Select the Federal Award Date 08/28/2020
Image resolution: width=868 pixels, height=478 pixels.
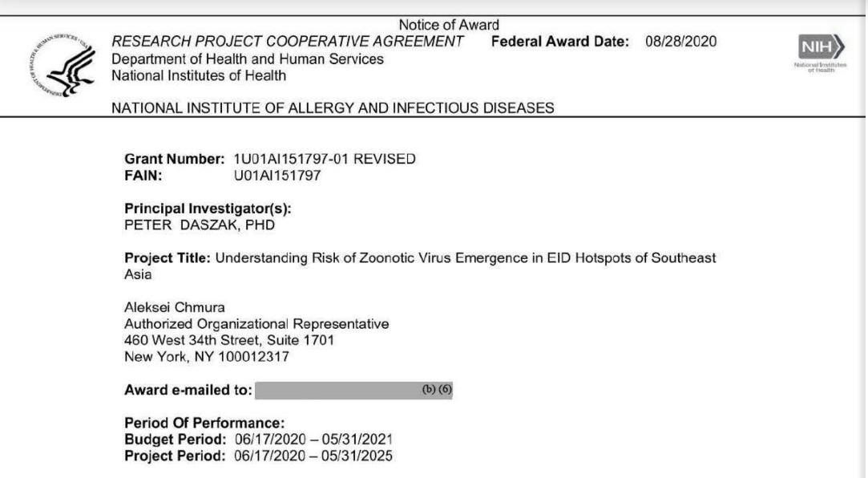pos(680,43)
